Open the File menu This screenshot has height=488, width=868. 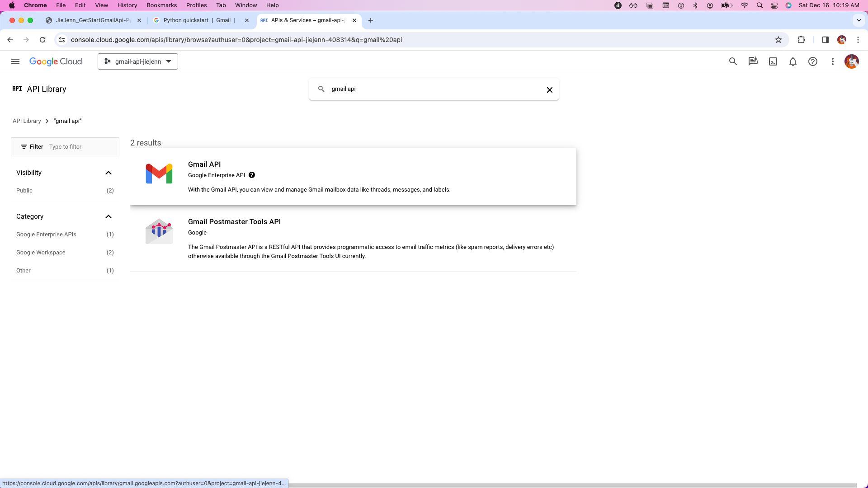click(61, 5)
